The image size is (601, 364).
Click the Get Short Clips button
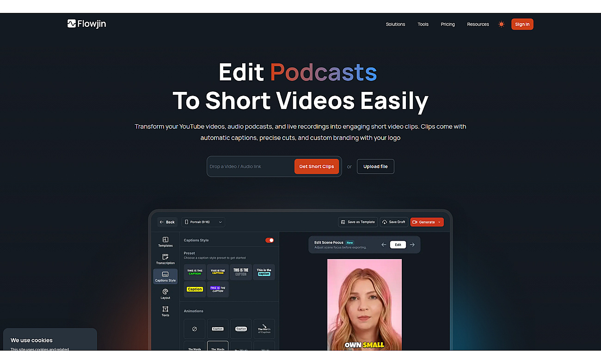point(317,167)
